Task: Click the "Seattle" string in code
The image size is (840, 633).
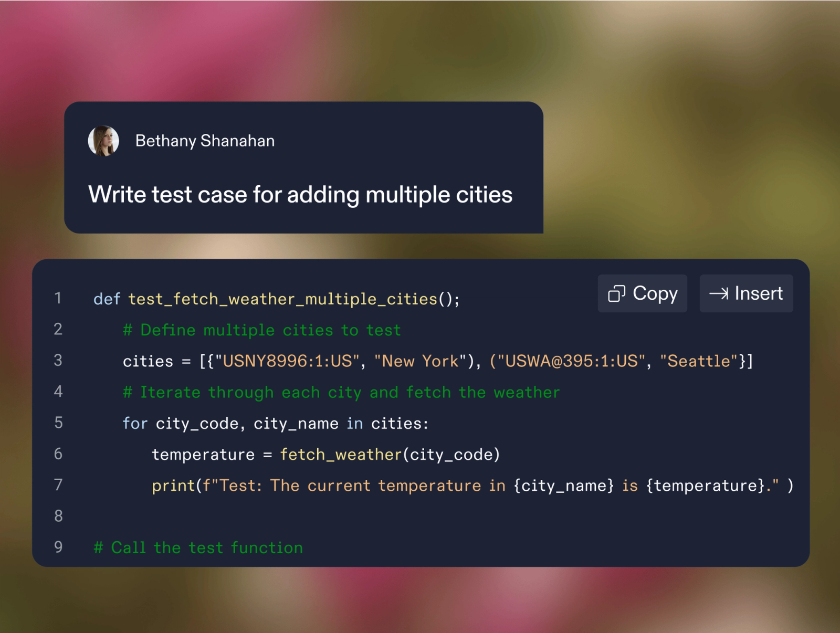Action: (698, 361)
